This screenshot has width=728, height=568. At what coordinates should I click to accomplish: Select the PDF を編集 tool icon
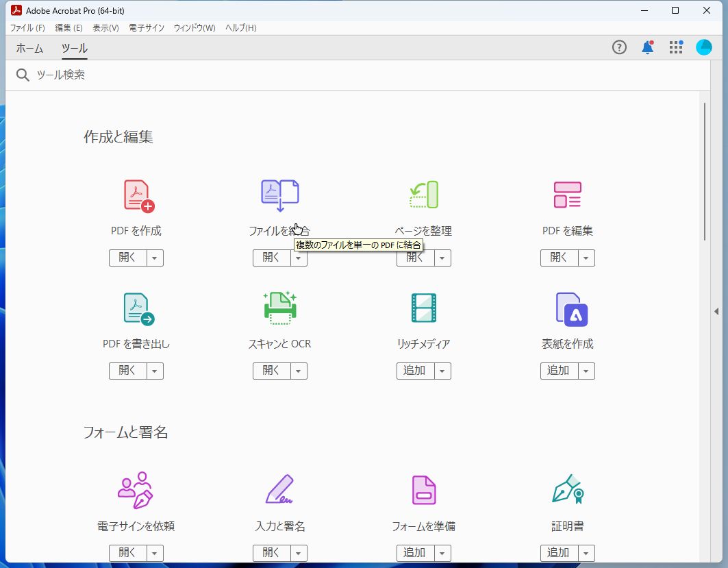coord(567,194)
